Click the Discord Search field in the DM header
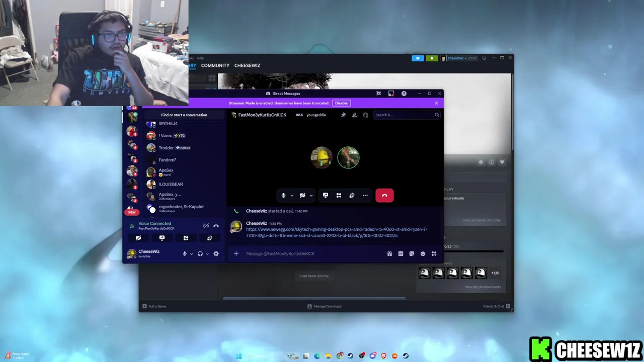This screenshot has height=362, width=644. pos(407,115)
